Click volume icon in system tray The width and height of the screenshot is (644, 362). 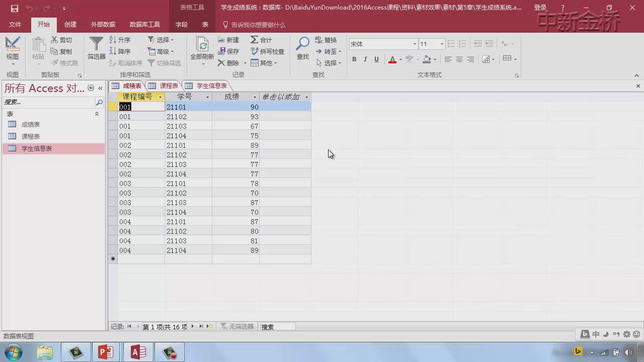628,352
